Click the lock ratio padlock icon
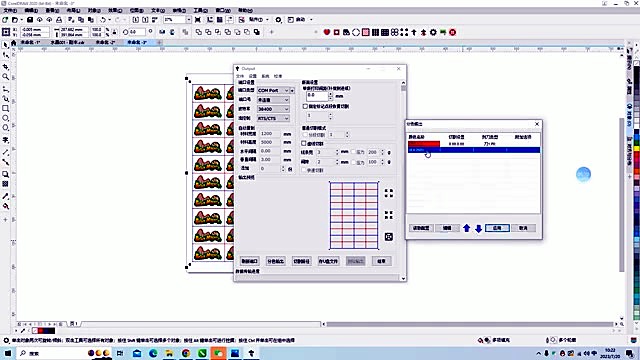The width and height of the screenshot is (640, 360). (x=114, y=32)
